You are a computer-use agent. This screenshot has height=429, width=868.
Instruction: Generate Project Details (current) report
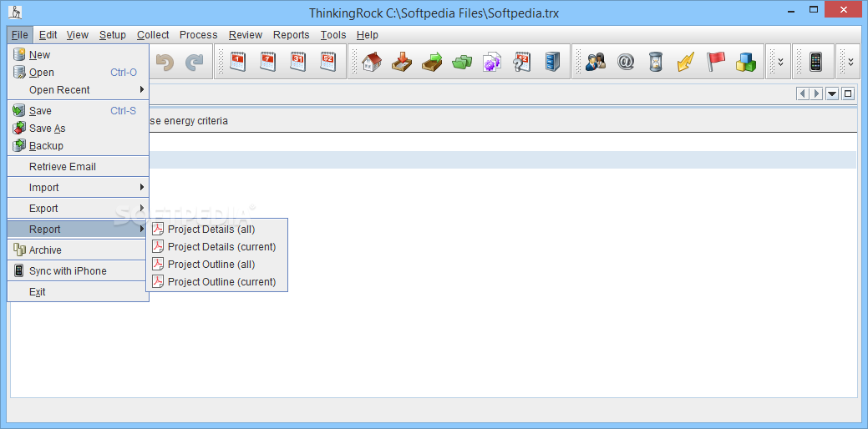(217, 246)
